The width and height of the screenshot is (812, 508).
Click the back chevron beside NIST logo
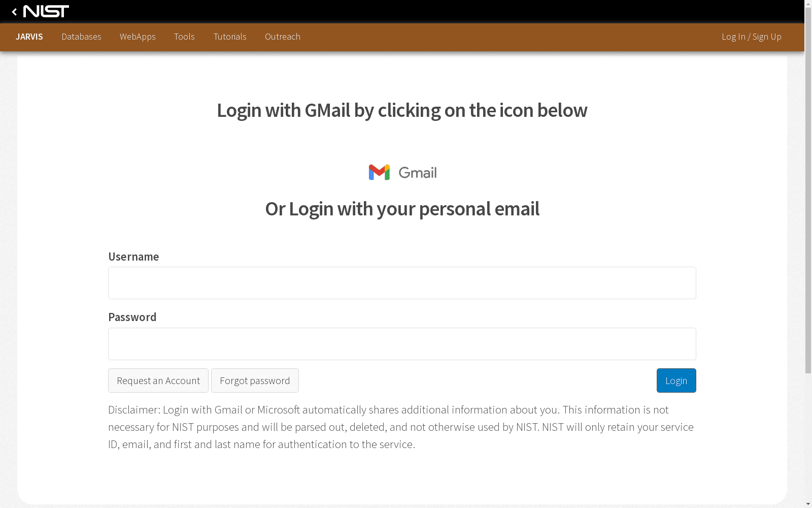[14, 12]
